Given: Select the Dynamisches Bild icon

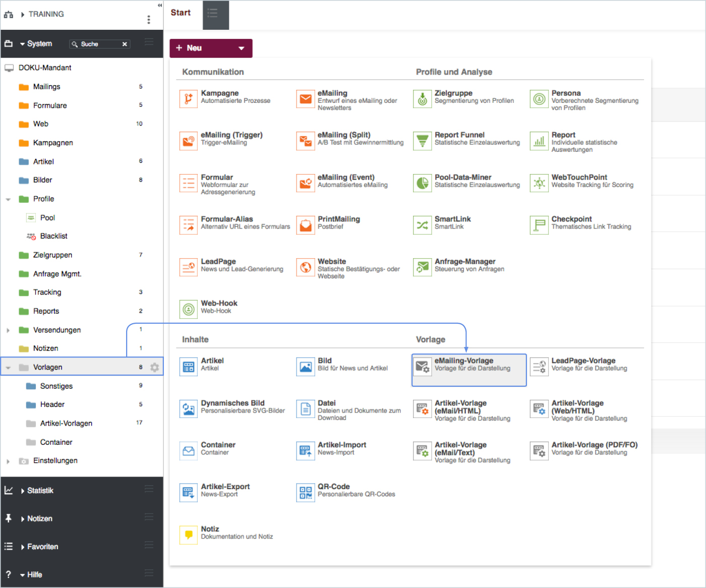Looking at the screenshot, I should click(x=188, y=408).
